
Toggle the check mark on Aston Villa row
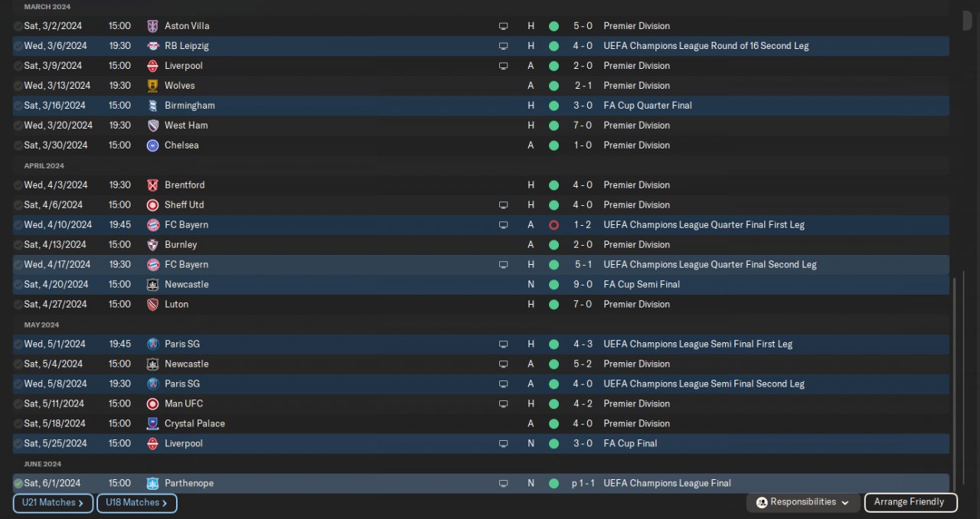pos(18,26)
